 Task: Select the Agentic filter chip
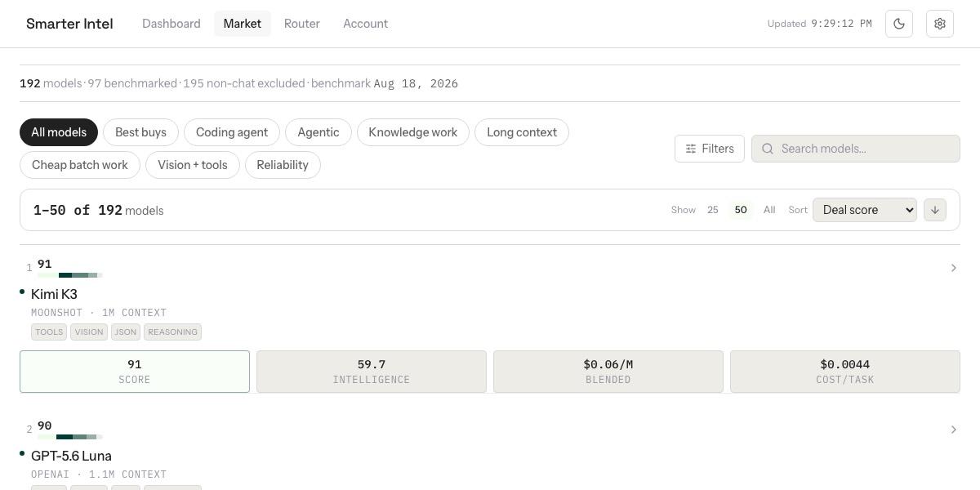click(x=318, y=132)
